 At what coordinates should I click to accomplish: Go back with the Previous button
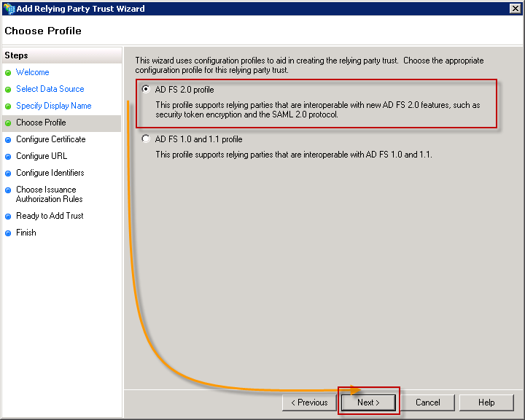click(x=309, y=402)
